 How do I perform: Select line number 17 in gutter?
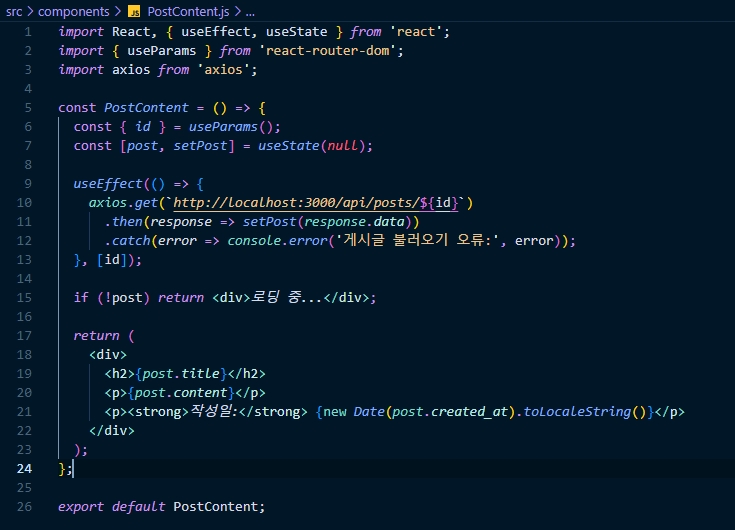tap(24, 336)
